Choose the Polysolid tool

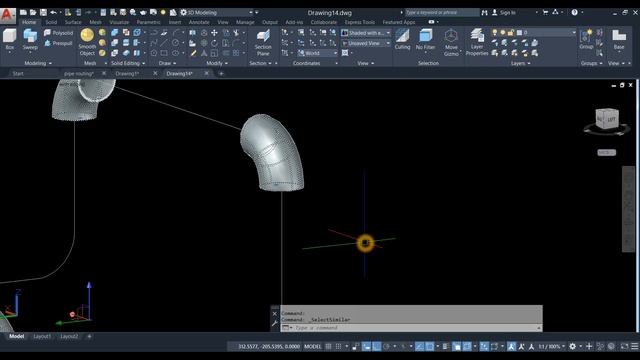[x=58, y=33]
